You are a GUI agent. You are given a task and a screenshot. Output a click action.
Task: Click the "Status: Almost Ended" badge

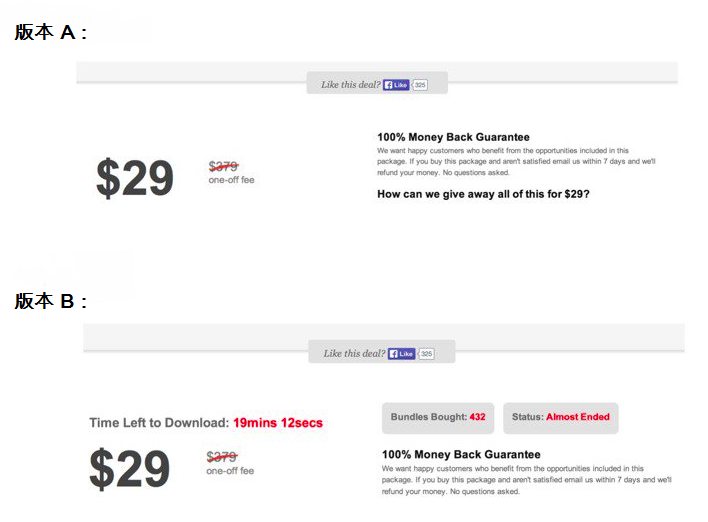coord(561,417)
